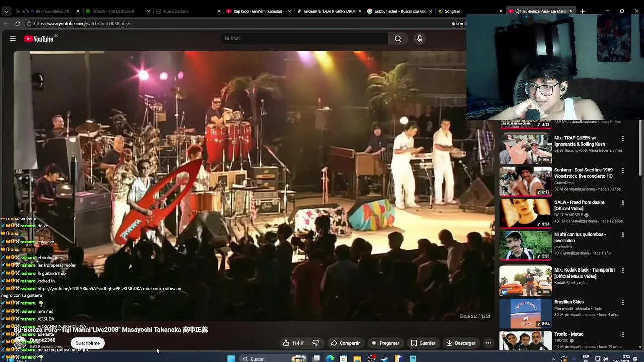The width and height of the screenshot is (644, 362).
Task: Open options for Santana Soul Sacrifice video
Action: (623, 170)
